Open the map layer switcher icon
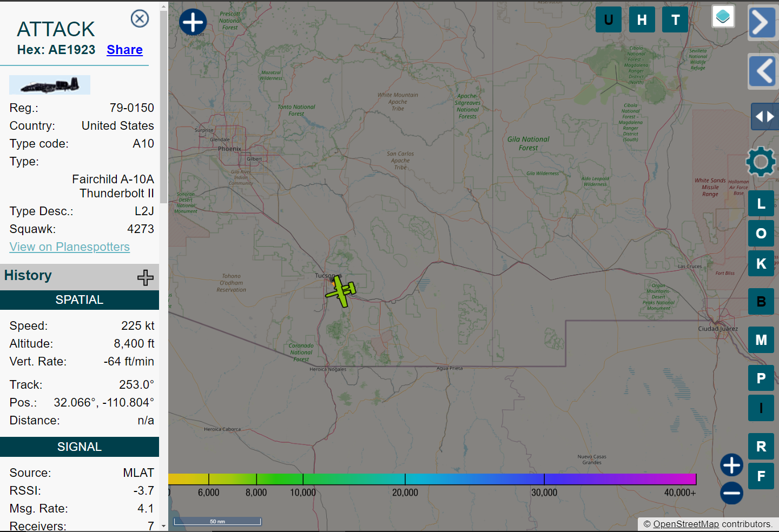 click(723, 17)
